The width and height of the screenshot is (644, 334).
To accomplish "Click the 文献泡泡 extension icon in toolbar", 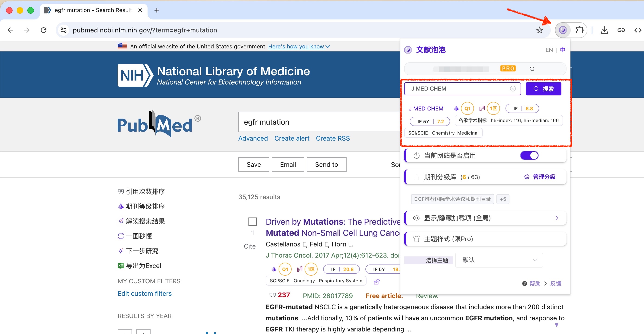I will [x=563, y=30].
